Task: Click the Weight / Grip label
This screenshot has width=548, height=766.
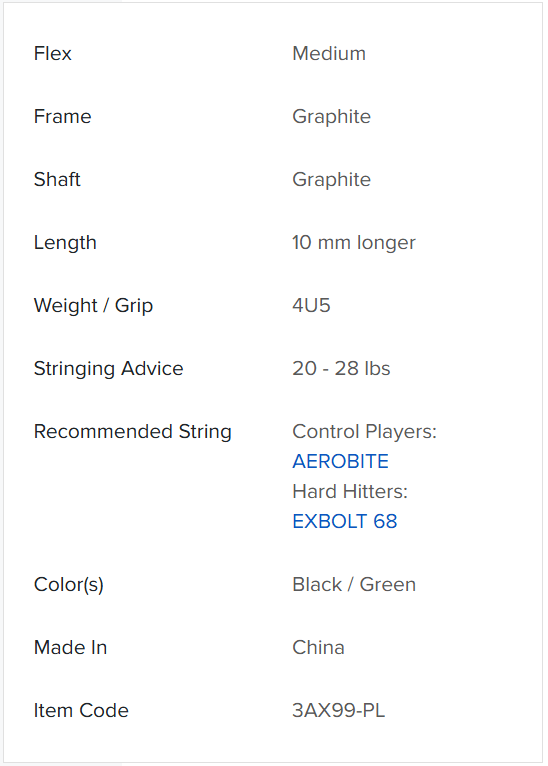Action: click(x=93, y=306)
